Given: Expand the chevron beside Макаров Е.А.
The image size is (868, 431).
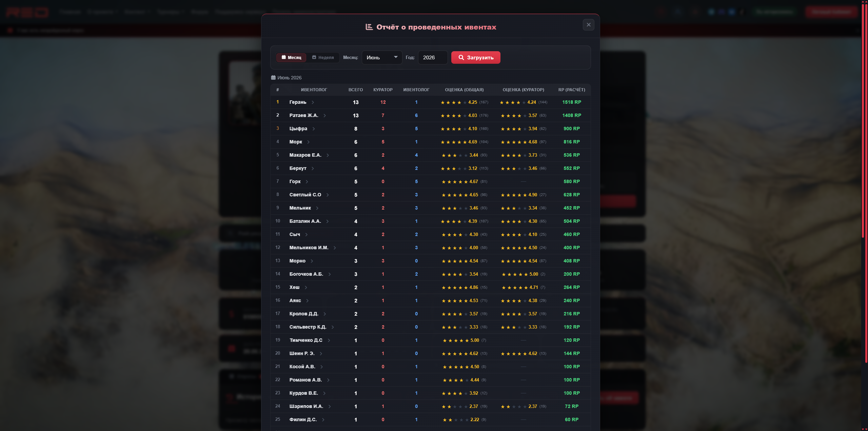Looking at the screenshot, I should [x=328, y=155].
